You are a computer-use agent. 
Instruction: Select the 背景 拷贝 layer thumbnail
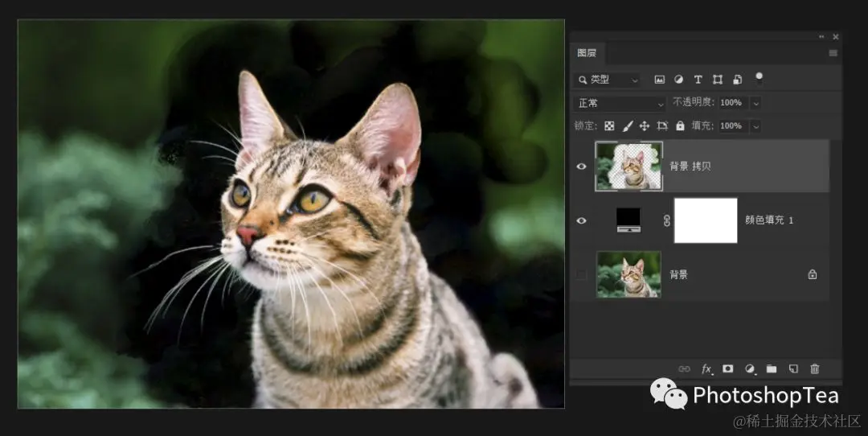[628, 167]
